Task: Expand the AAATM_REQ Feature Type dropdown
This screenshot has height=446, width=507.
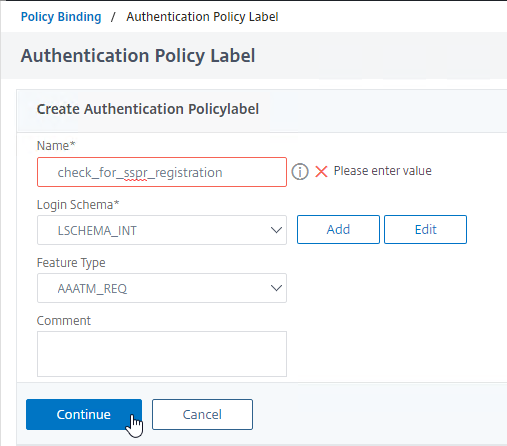Action: (162, 288)
